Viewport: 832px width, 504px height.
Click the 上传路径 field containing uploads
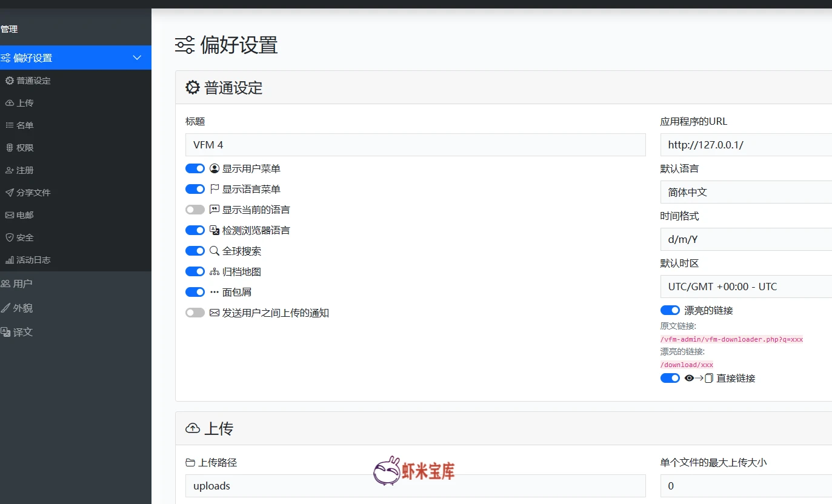point(416,486)
